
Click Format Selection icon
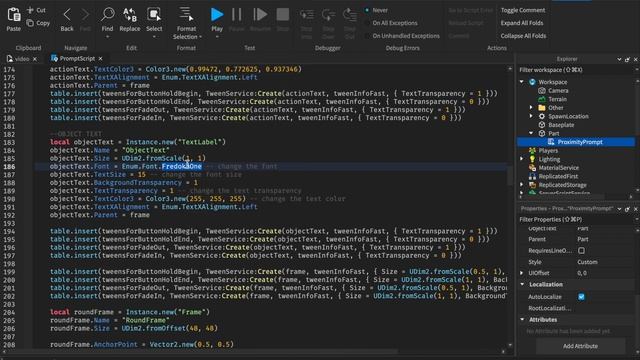click(186, 14)
